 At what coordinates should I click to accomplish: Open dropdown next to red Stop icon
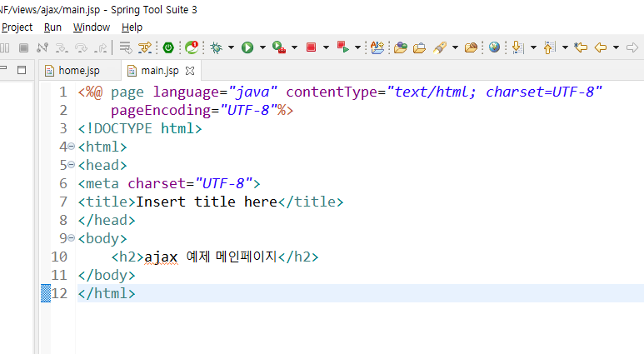pos(326,47)
